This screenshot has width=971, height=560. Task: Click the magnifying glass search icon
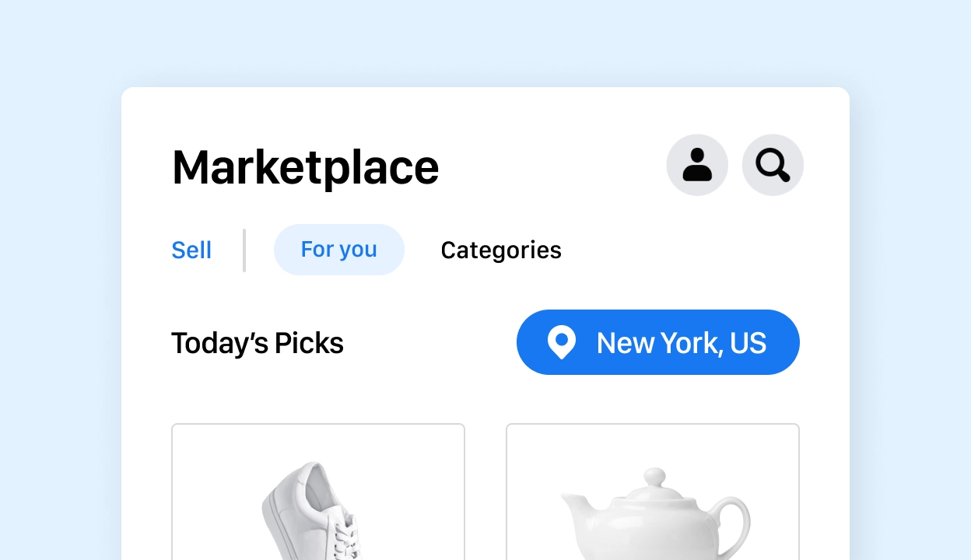(773, 165)
